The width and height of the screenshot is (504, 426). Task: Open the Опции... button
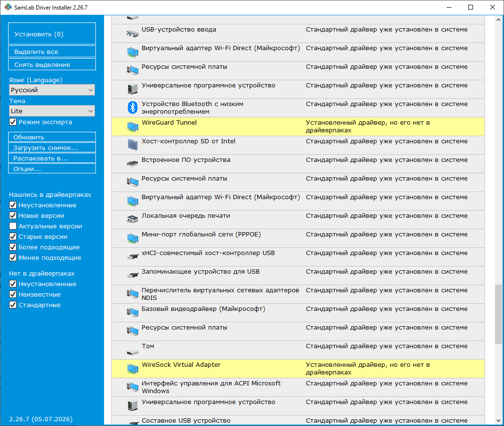click(52, 169)
